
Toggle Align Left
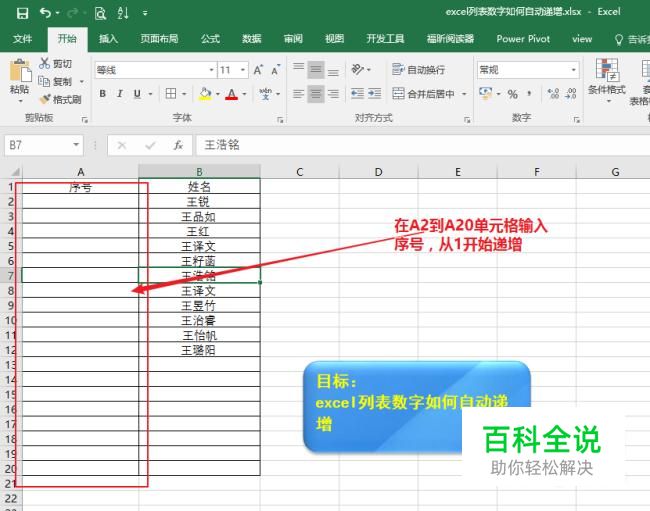[298, 94]
